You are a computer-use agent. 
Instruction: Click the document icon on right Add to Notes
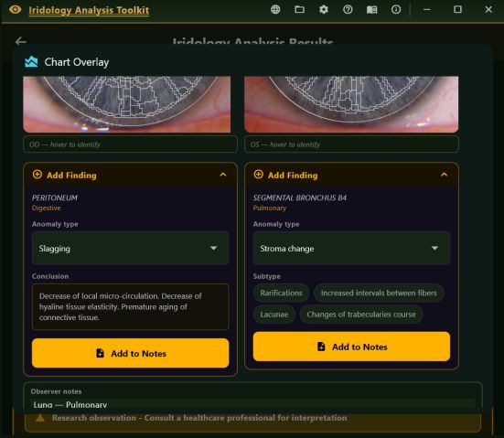tap(321, 347)
